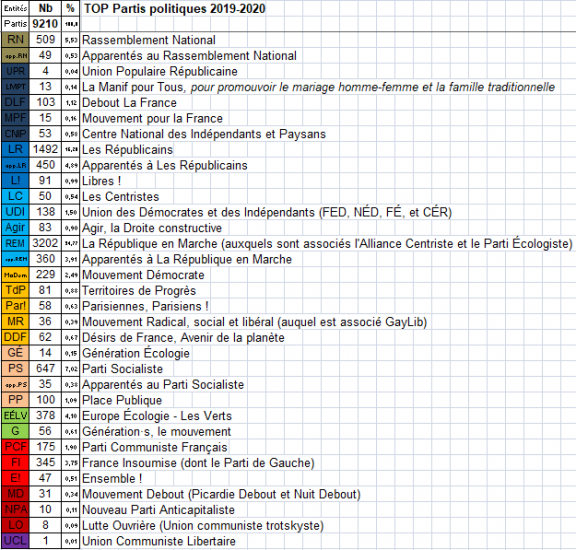Screen dimensions: 576x550
Task: Select the total count cell 9210
Action: pyautogui.click(x=45, y=24)
